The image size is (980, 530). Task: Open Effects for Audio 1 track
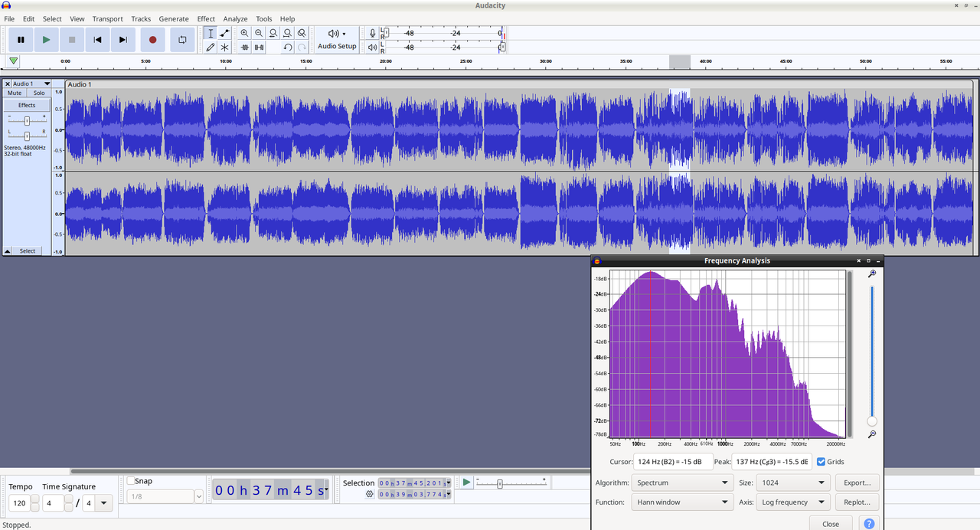[x=27, y=105]
